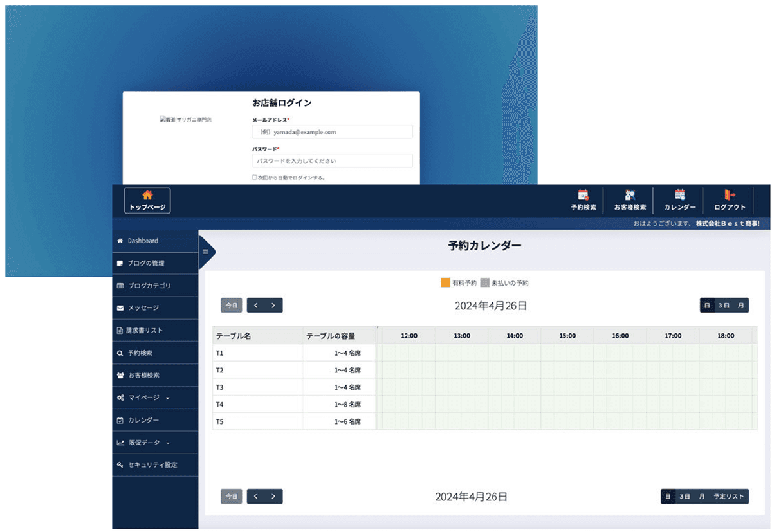Open カレンダー from the top toolbar
The image size is (772, 532).
pyautogui.click(x=680, y=200)
